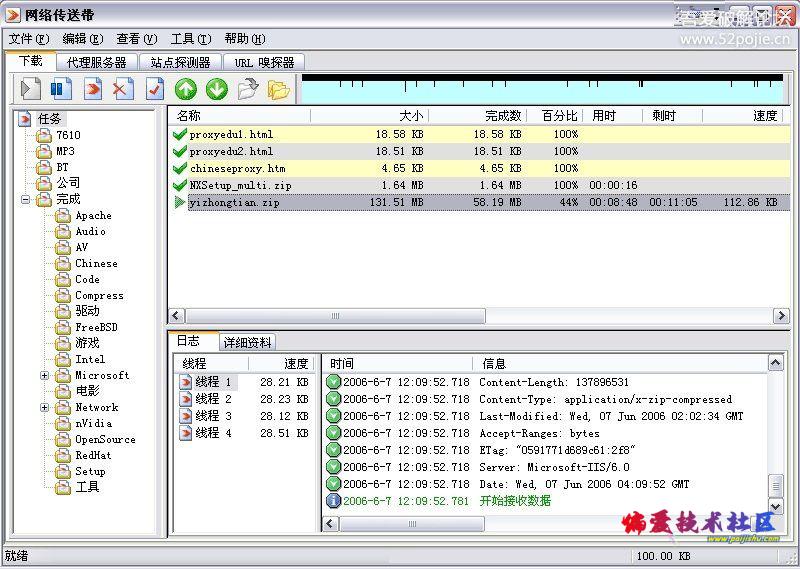Viewport: 800px width, 569px height.
Task: Select the OpenSource folder icon
Action: coord(63,439)
